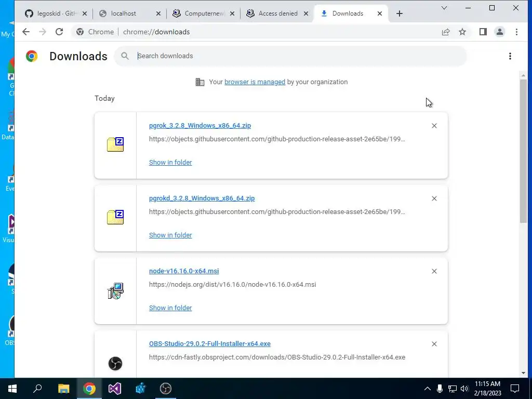532x399 pixels.
Task: Switch to the Access denied tab
Action: coord(277,14)
